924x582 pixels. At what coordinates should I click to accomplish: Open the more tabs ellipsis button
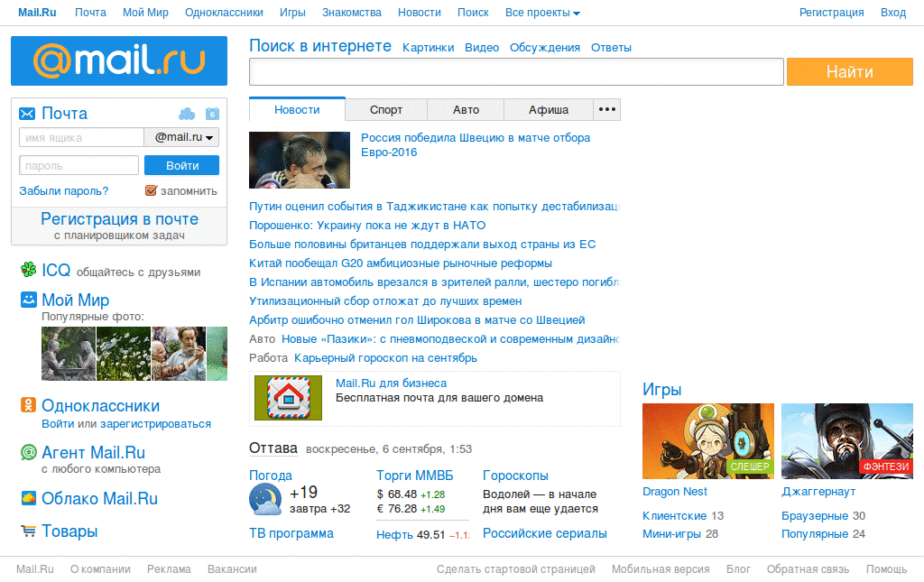tap(607, 109)
